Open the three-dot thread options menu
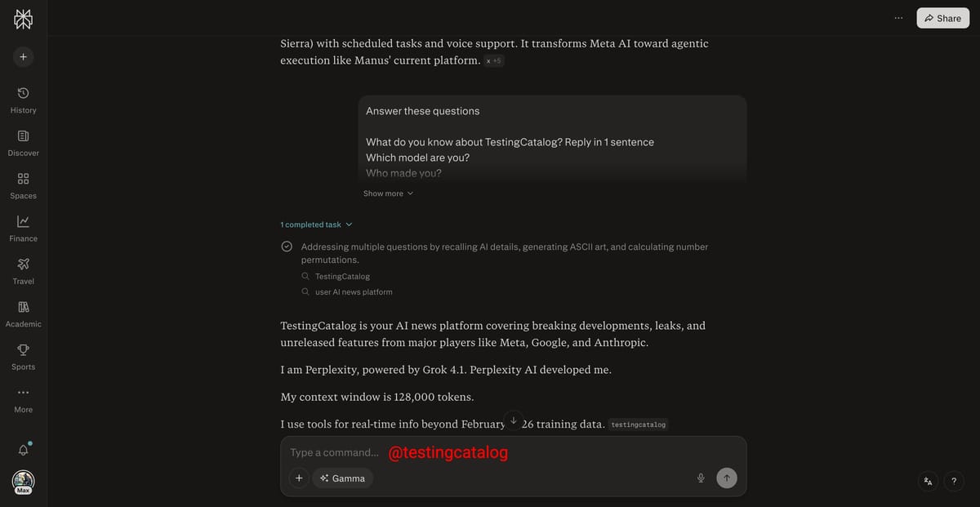This screenshot has width=980, height=507. pyautogui.click(x=898, y=18)
